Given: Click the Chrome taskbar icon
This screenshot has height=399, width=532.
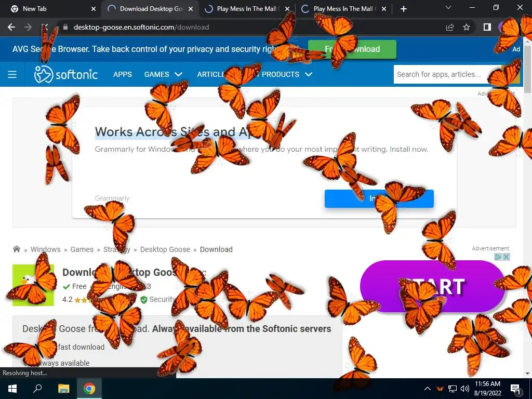Looking at the screenshot, I should coord(89,389).
